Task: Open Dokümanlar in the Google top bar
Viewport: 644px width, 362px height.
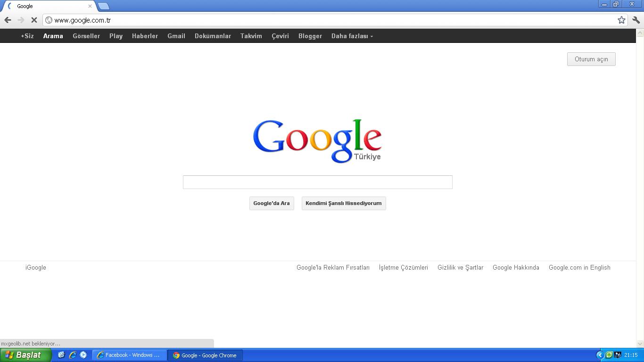Action: (x=213, y=36)
